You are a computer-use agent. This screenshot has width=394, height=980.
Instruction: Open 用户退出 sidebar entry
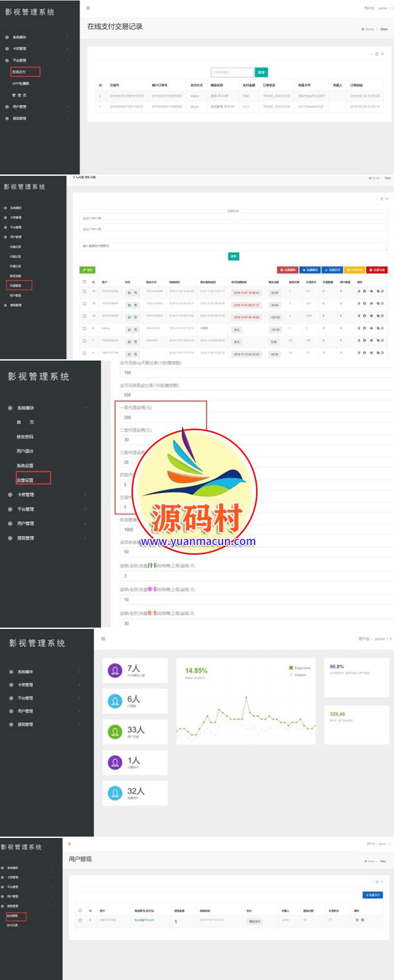point(25,451)
